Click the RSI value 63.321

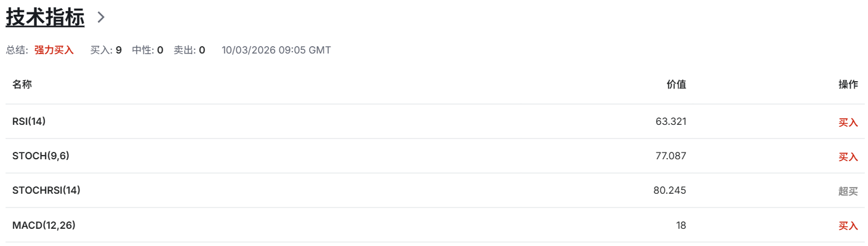click(670, 121)
